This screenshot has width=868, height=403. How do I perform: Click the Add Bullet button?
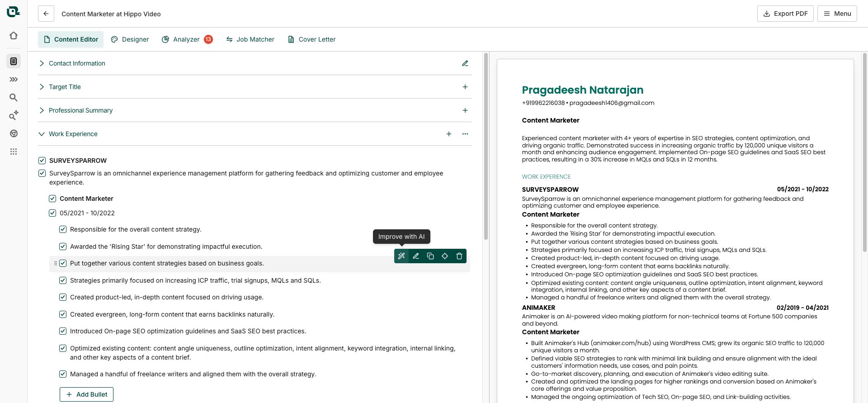point(86,394)
